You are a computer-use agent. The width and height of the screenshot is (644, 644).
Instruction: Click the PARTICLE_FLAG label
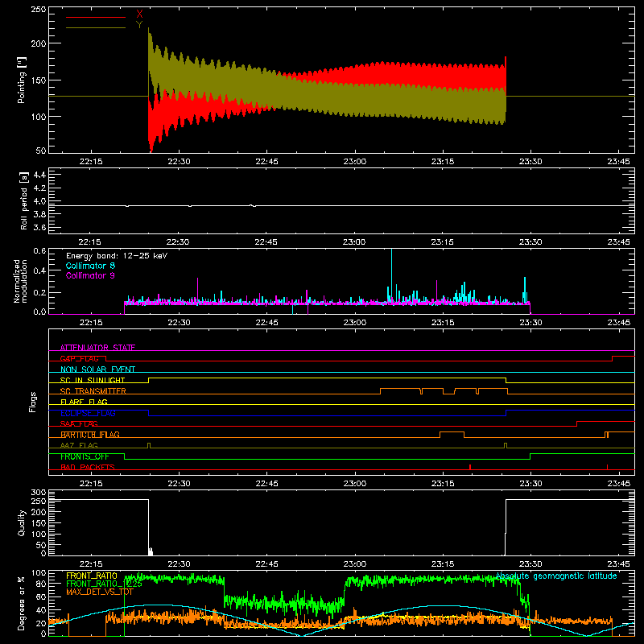click(90, 434)
